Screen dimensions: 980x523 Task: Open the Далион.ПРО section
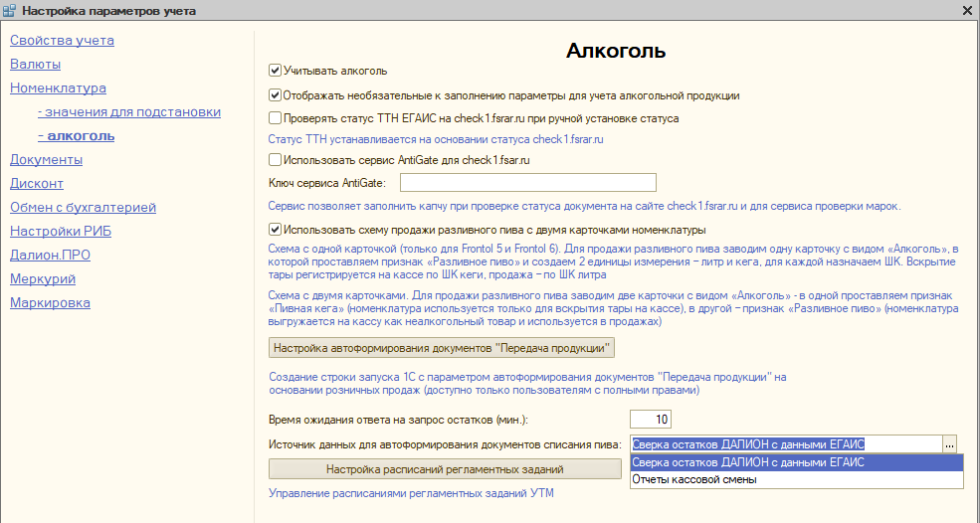50,255
